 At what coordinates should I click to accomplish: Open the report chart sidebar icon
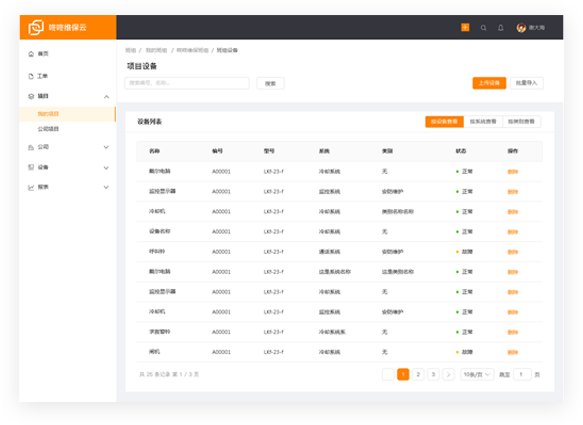point(31,187)
